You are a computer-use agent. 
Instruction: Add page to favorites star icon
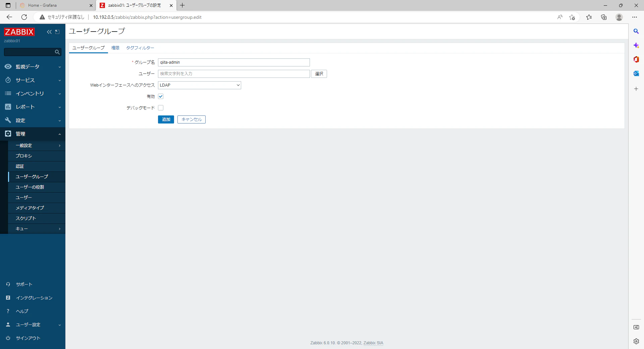[572, 17]
